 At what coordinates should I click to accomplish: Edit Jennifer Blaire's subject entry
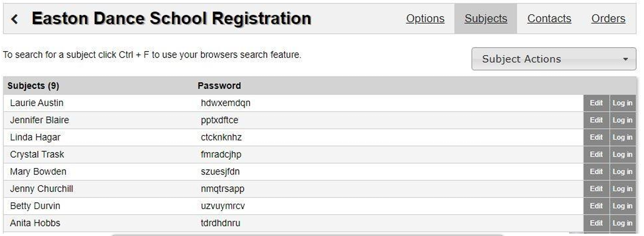click(596, 120)
